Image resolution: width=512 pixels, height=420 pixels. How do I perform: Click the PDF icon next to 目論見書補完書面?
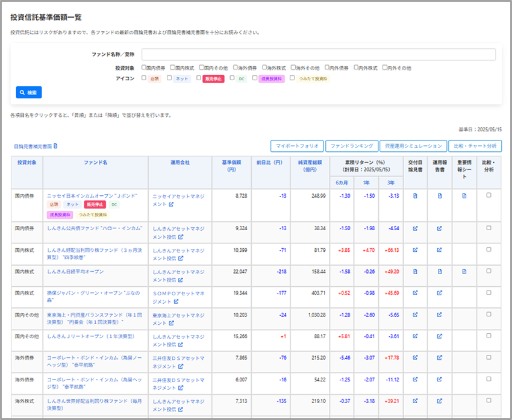point(55,146)
